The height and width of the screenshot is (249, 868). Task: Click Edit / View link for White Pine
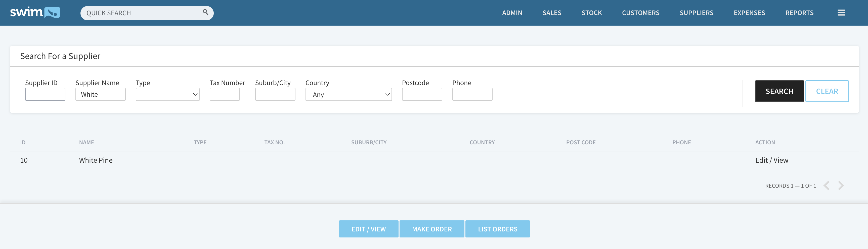771,160
